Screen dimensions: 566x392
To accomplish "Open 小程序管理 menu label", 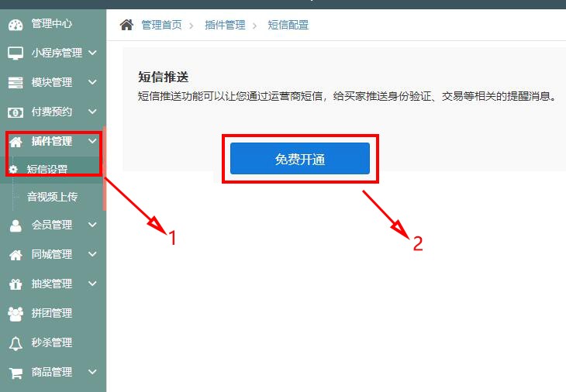I will point(57,53).
